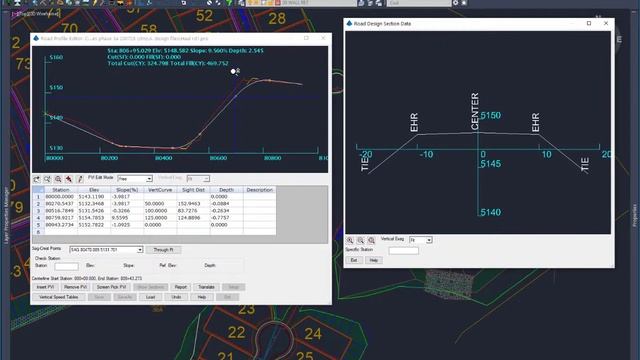Click the first view icon in Profile Editor toolbar
This screenshot has height=360, width=640.
(37, 179)
